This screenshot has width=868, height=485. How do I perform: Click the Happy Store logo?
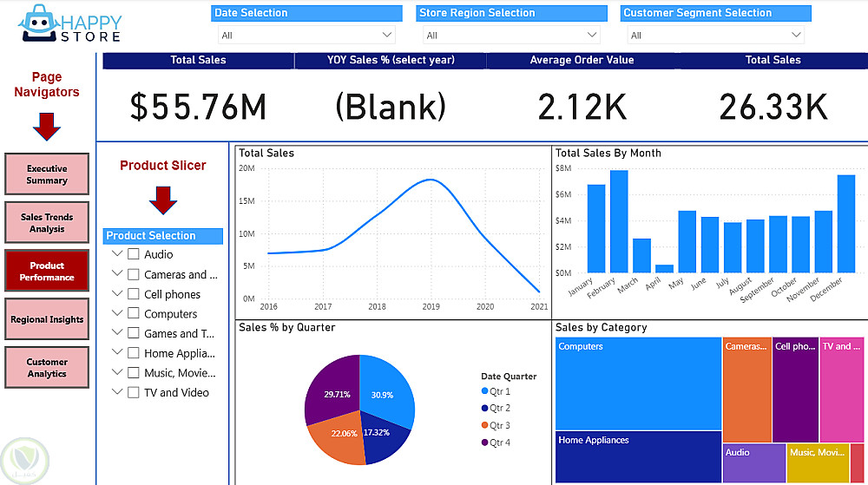tap(69, 23)
